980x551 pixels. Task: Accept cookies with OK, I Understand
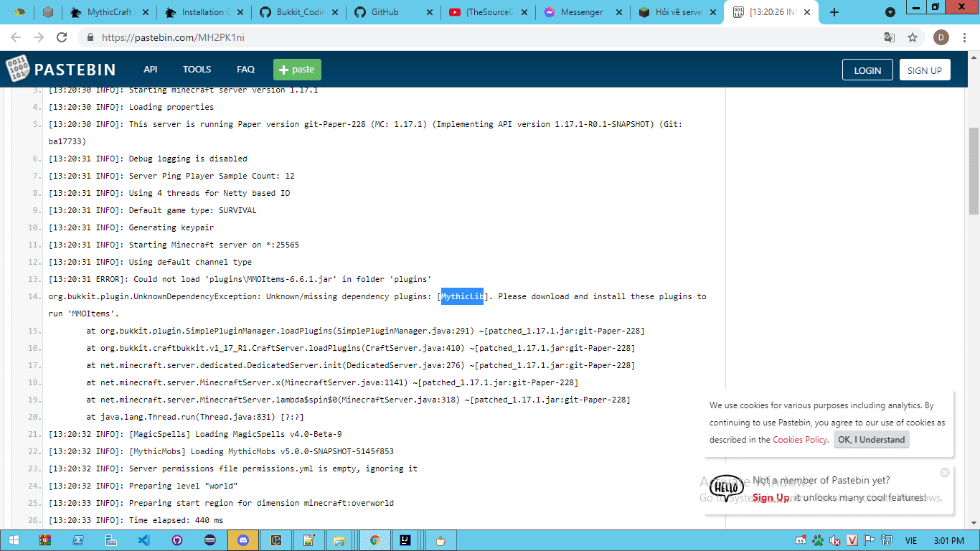pyautogui.click(x=872, y=440)
